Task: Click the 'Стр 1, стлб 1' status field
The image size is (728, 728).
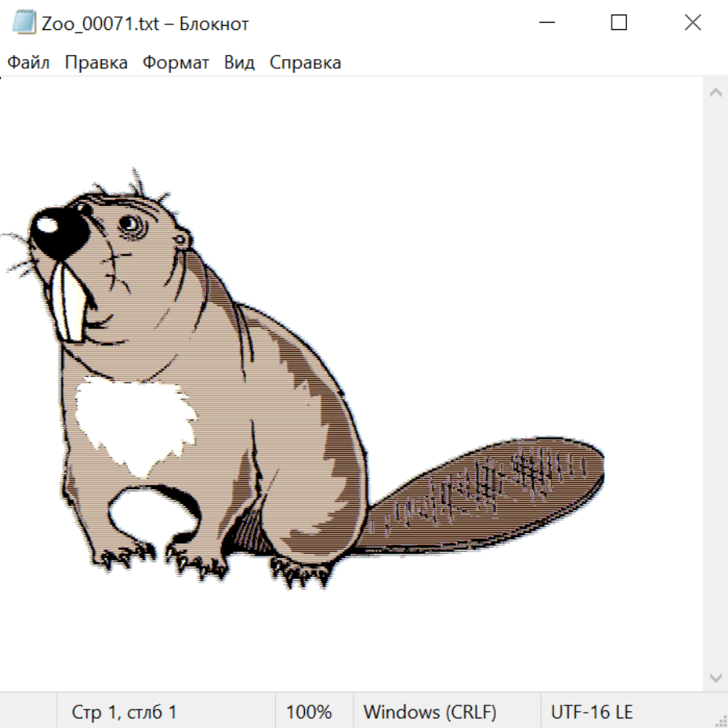Action: pyautogui.click(x=125, y=713)
